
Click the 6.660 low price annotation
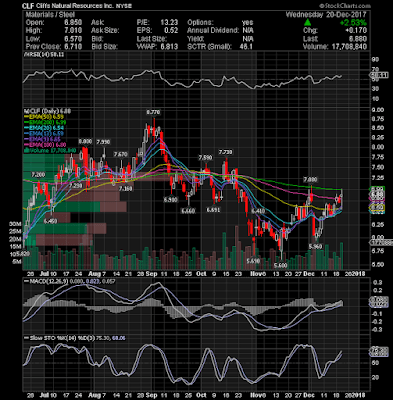pyautogui.click(x=188, y=211)
